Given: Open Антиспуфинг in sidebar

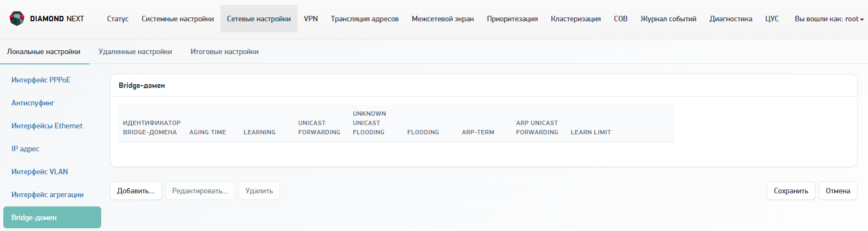Looking at the screenshot, I should 33,103.
